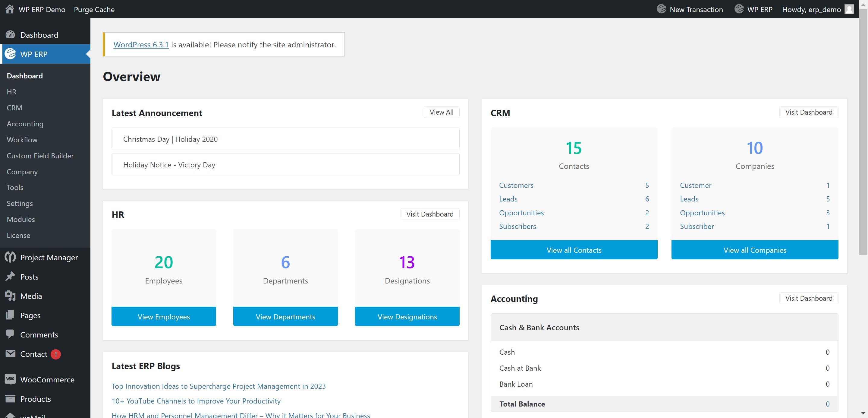
Task: Click the WP ERP Demo site name
Action: (x=42, y=9)
